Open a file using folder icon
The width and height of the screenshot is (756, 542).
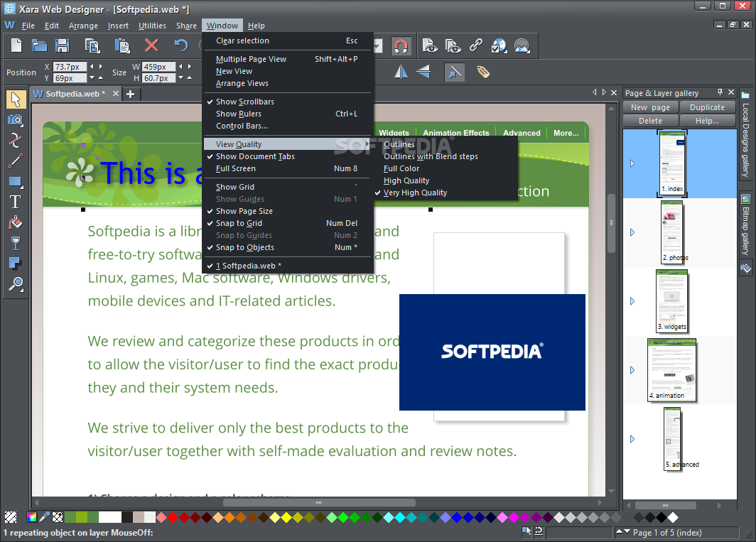pyautogui.click(x=39, y=45)
